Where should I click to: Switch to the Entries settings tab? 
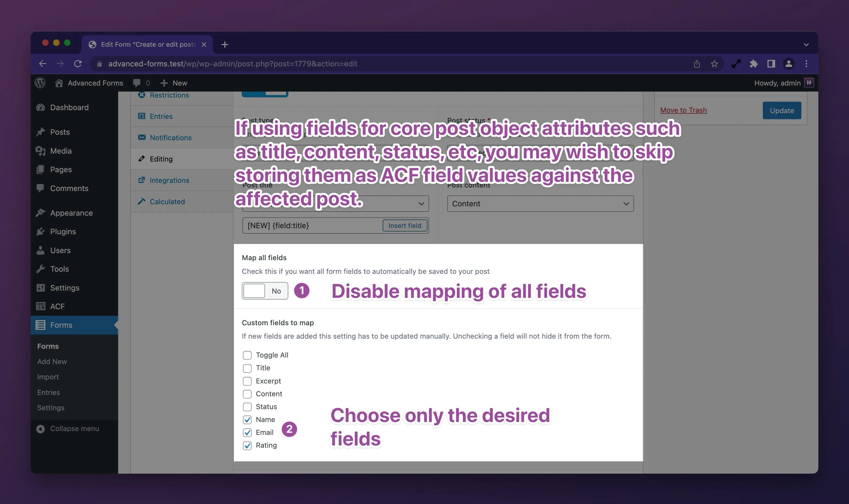coord(182,116)
